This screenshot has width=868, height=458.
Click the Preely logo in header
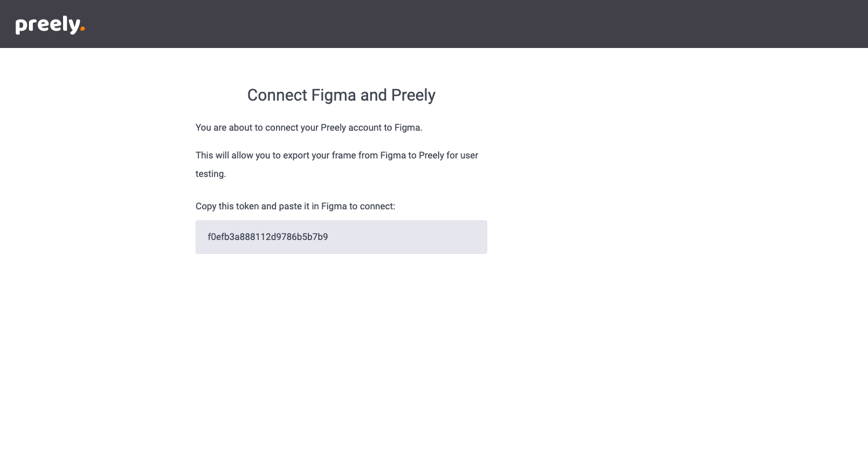(50, 25)
